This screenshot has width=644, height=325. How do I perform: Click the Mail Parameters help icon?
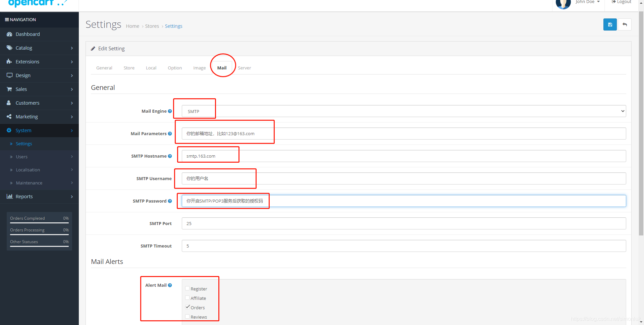pyautogui.click(x=170, y=134)
